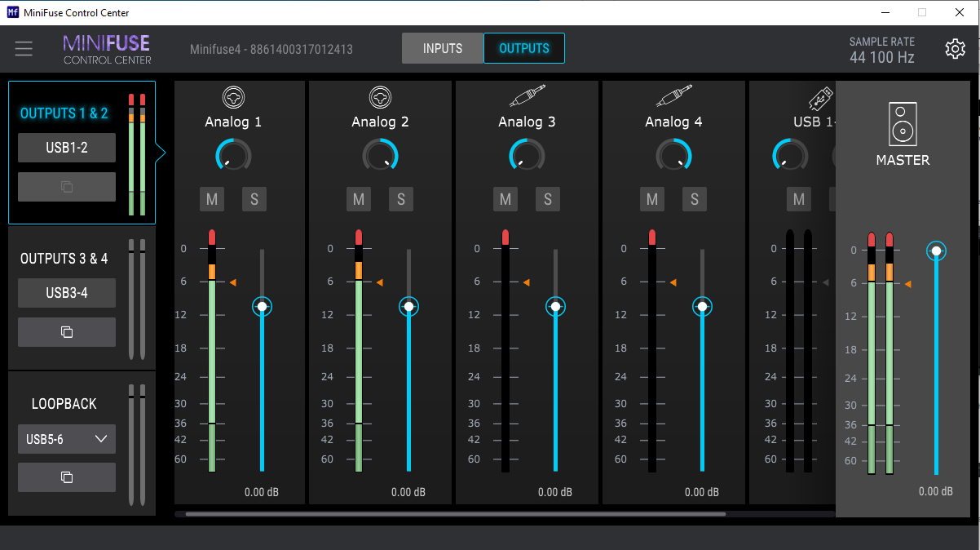Solo the Analog 3 channel
The width and height of the screenshot is (980, 550).
tap(548, 199)
